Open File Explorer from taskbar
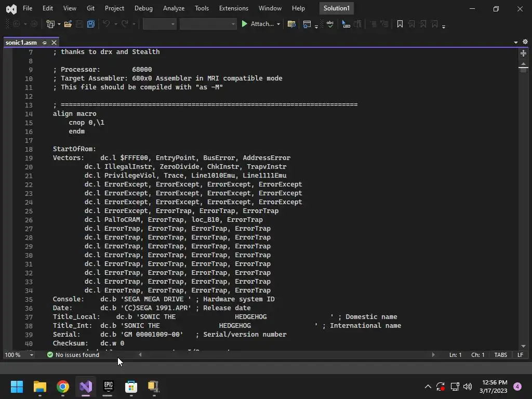This screenshot has width=532, height=399. (x=40, y=387)
